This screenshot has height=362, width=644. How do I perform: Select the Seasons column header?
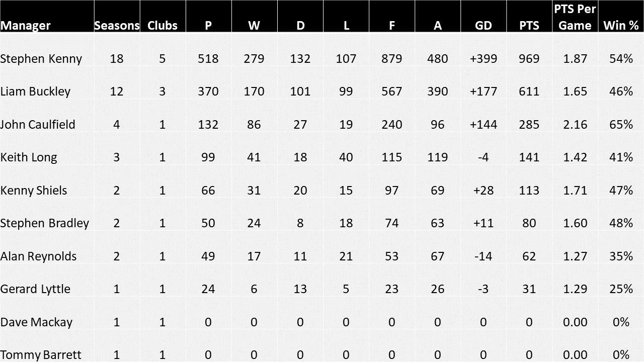(x=117, y=25)
